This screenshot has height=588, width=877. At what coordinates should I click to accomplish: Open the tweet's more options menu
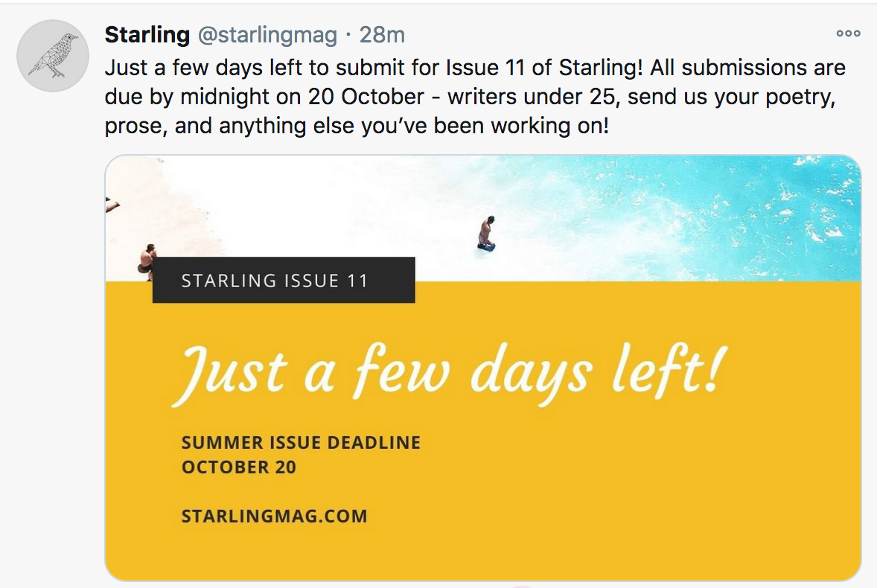click(x=848, y=33)
